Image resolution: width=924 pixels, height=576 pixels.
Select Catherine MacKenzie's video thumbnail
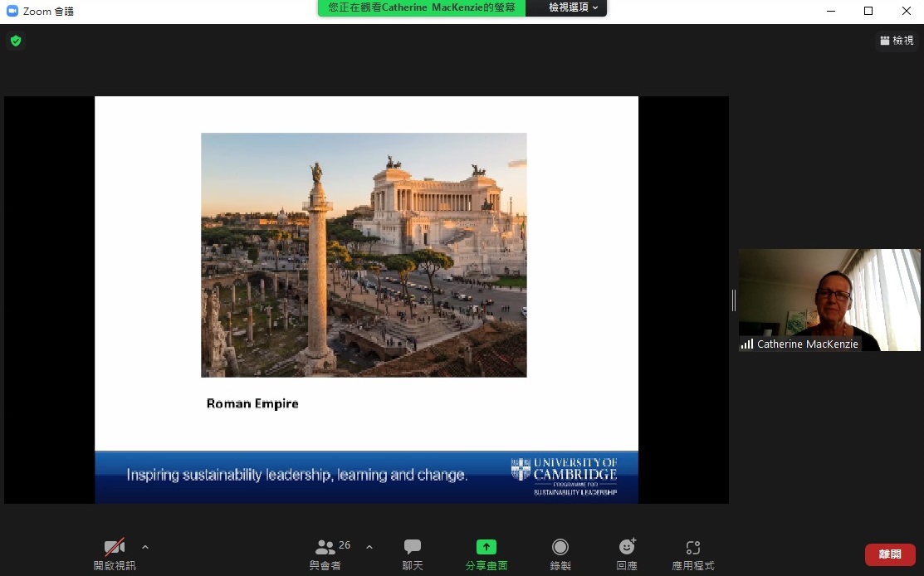(x=829, y=300)
